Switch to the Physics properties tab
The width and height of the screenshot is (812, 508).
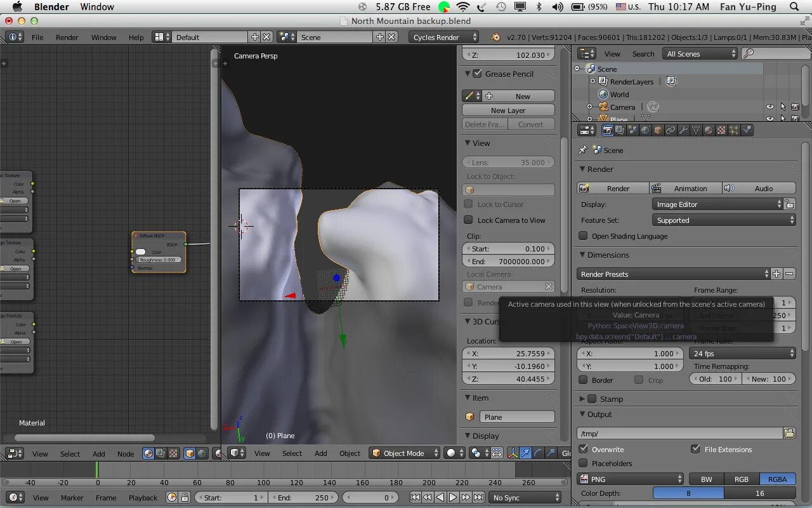click(x=747, y=130)
